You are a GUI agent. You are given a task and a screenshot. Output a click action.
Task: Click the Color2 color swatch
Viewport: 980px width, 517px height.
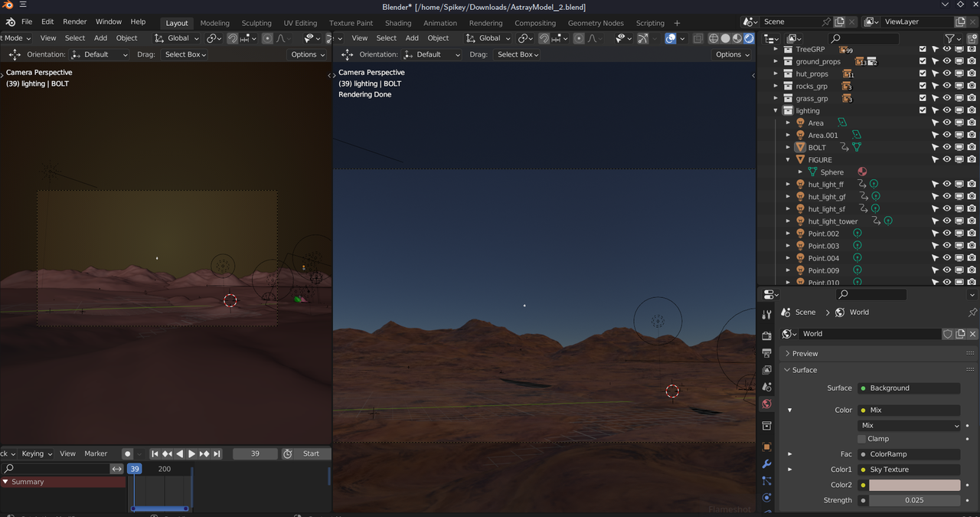tap(914, 485)
